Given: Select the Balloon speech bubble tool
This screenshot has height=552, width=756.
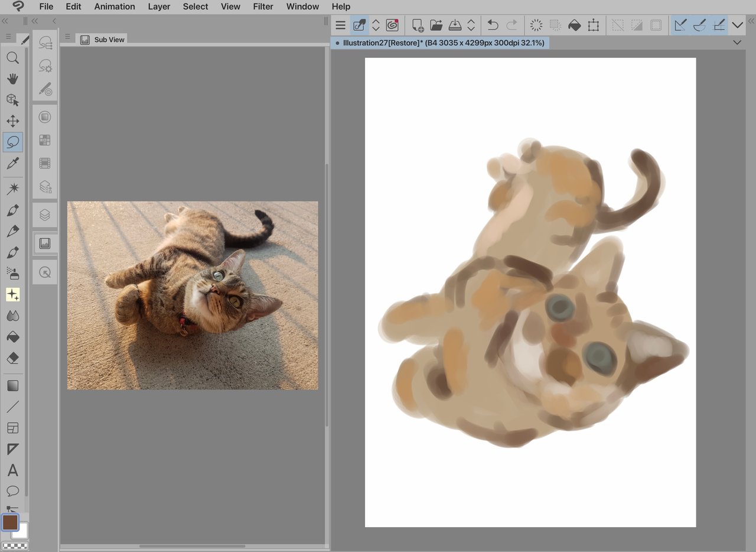Looking at the screenshot, I should click(x=12, y=491).
